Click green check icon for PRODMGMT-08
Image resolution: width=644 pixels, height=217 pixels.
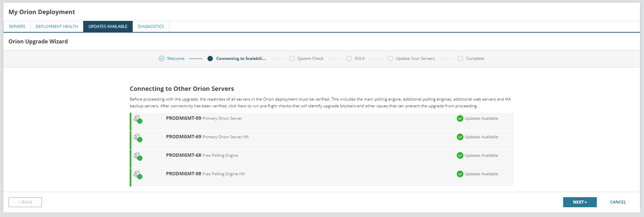coord(460,174)
